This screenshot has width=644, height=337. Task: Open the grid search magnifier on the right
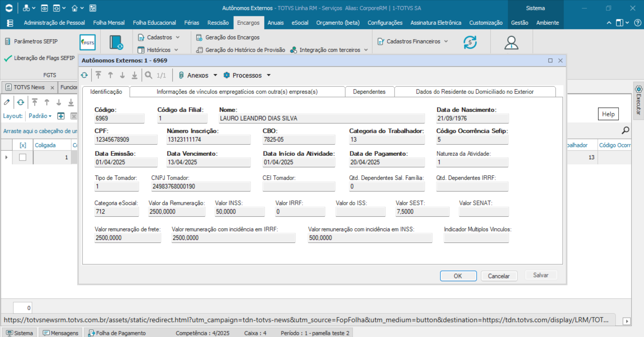pos(625,130)
